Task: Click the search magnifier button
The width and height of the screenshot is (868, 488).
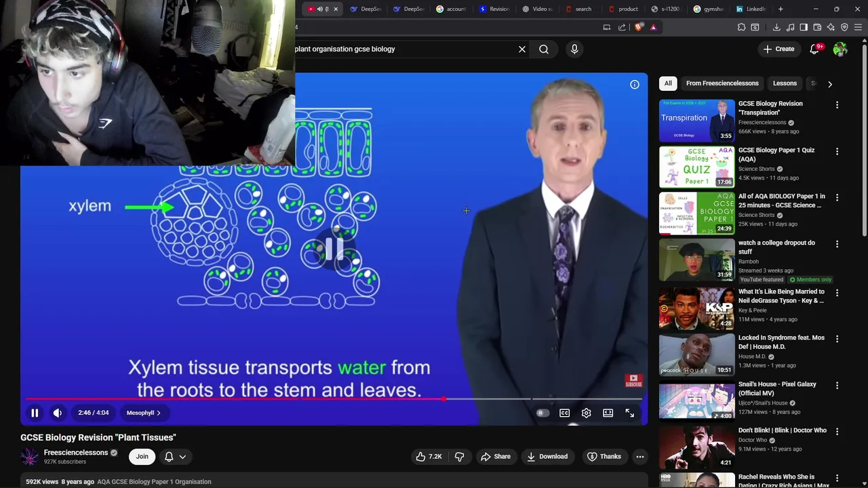Action: pyautogui.click(x=544, y=49)
